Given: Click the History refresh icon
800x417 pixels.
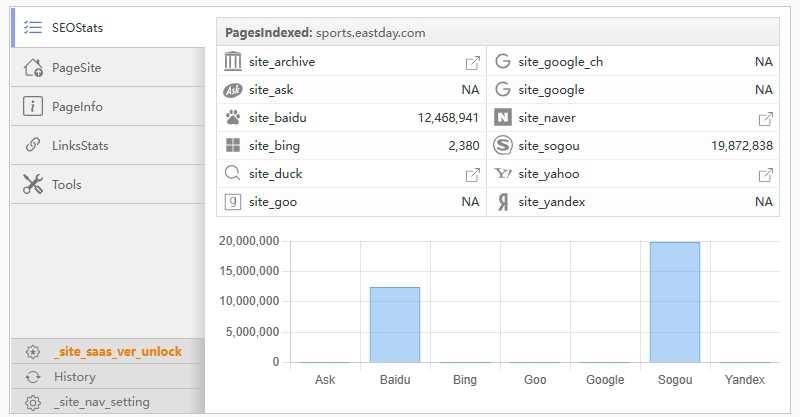Looking at the screenshot, I should pos(33,377).
